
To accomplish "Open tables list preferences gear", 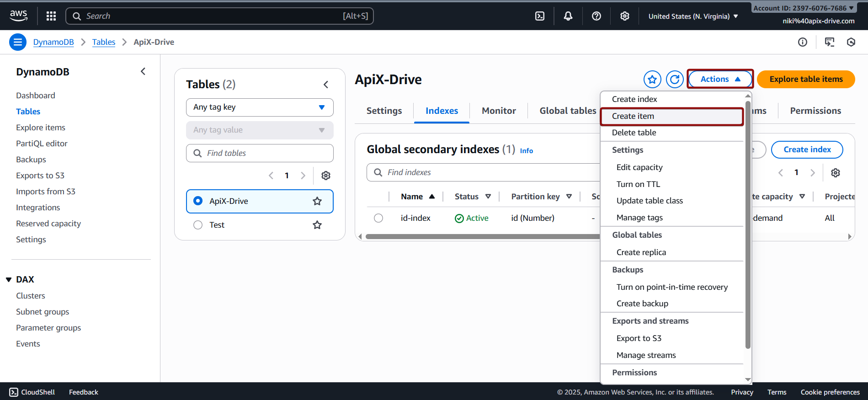I will (x=326, y=176).
